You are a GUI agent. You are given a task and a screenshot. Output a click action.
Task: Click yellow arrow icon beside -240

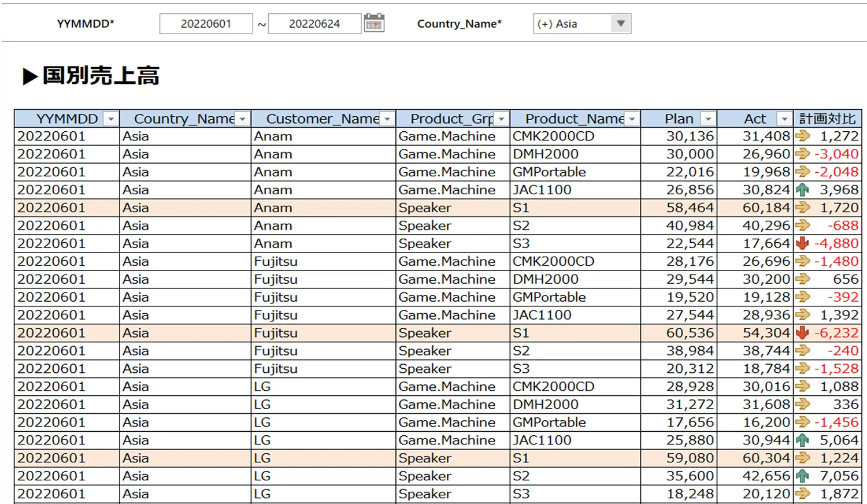tap(802, 351)
